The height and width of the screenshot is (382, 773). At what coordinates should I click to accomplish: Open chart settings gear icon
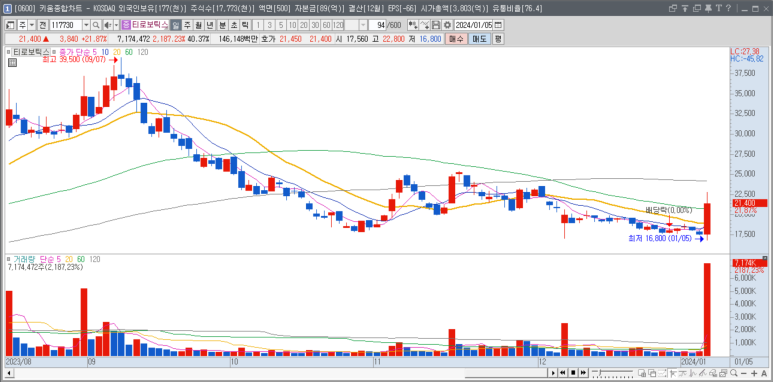[x=448, y=25]
